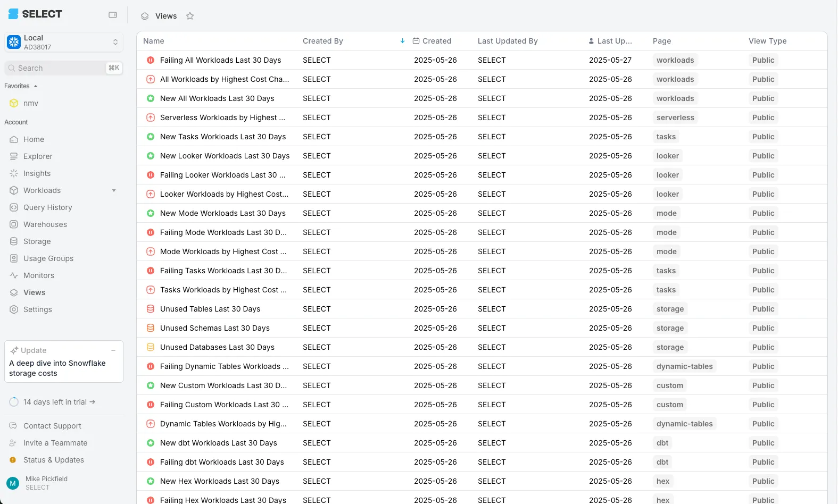Click the Failing All Workloads row icon
838x504 pixels.
tap(151, 60)
